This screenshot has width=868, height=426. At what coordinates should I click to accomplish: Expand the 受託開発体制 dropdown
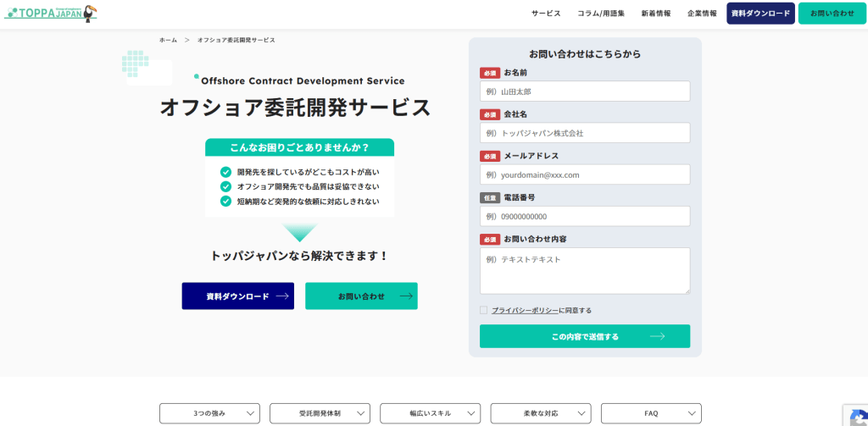320,413
